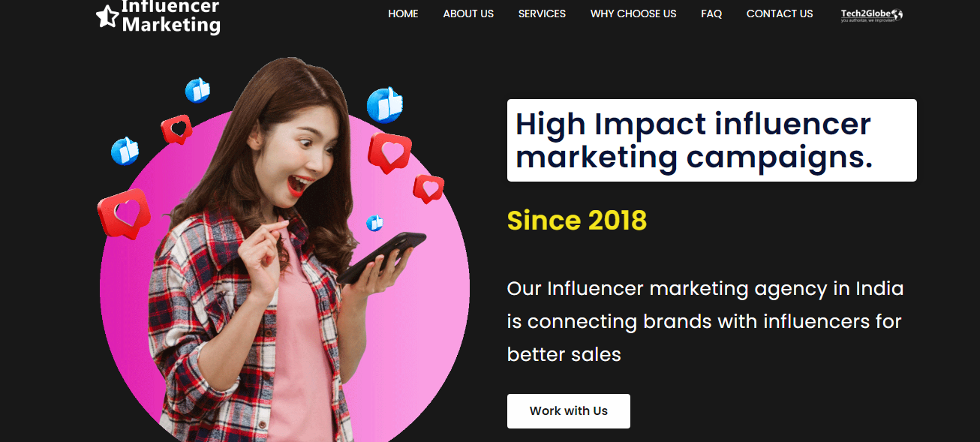Viewport: 980px width, 442px height.
Task: Click the big red heart bubble overlapping the pink circle's left edge
Action: [125, 214]
